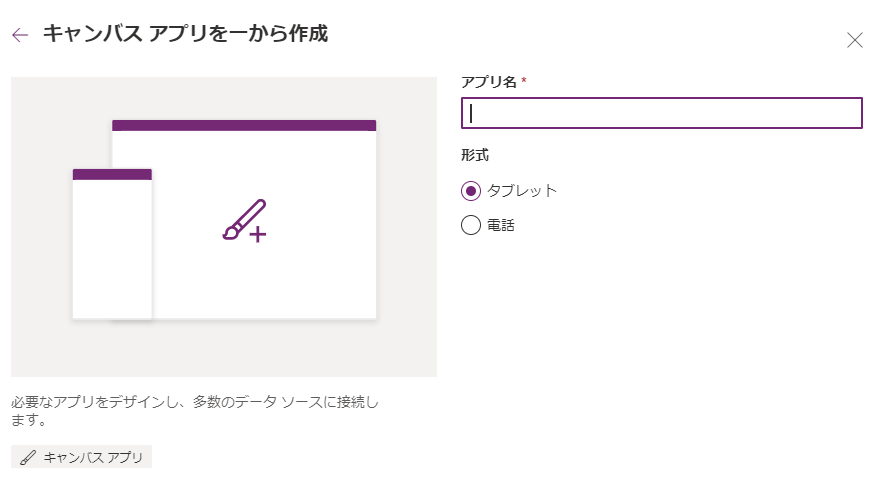This screenshot has height=491, width=886.
Task: Click the タブレット format label text
Action: (521, 190)
